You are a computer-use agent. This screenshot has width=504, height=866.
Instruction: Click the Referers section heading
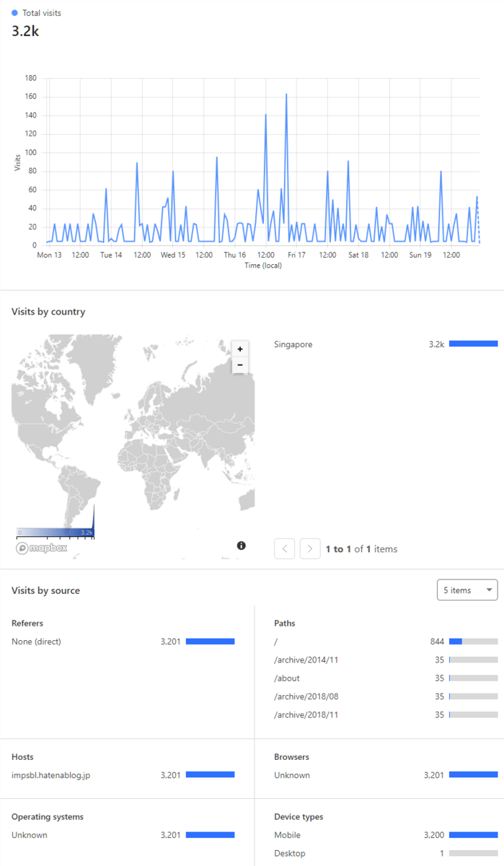pos(27,623)
